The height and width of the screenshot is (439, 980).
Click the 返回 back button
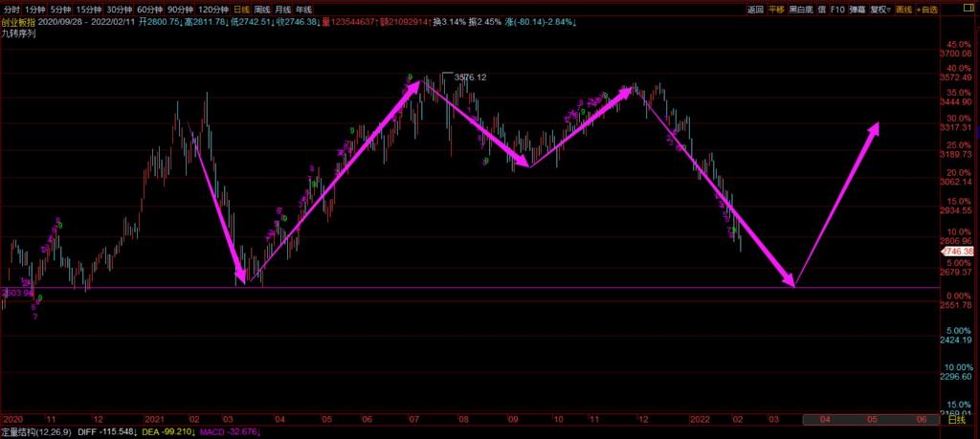(755, 9)
